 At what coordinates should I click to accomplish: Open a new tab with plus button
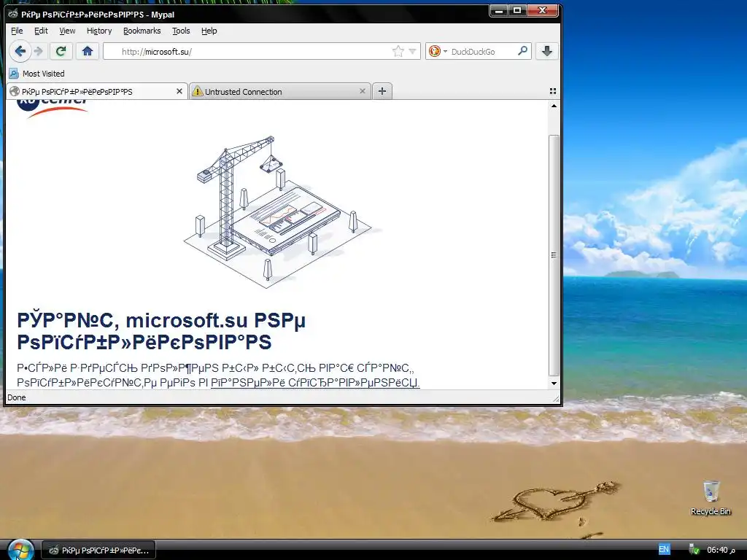pyautogui.click(x=382, y=91)
